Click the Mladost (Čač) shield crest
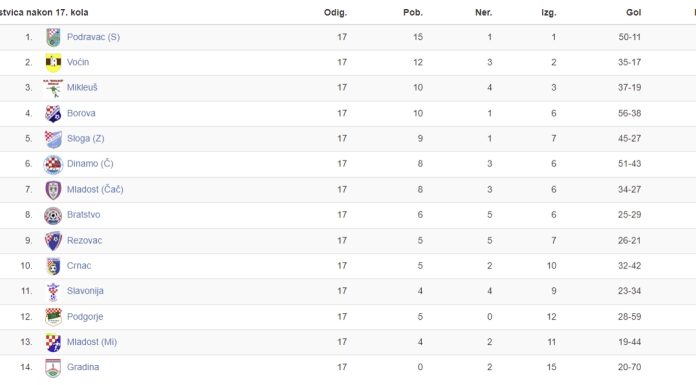This screenshot has height=385, width=696. [53, 190]
